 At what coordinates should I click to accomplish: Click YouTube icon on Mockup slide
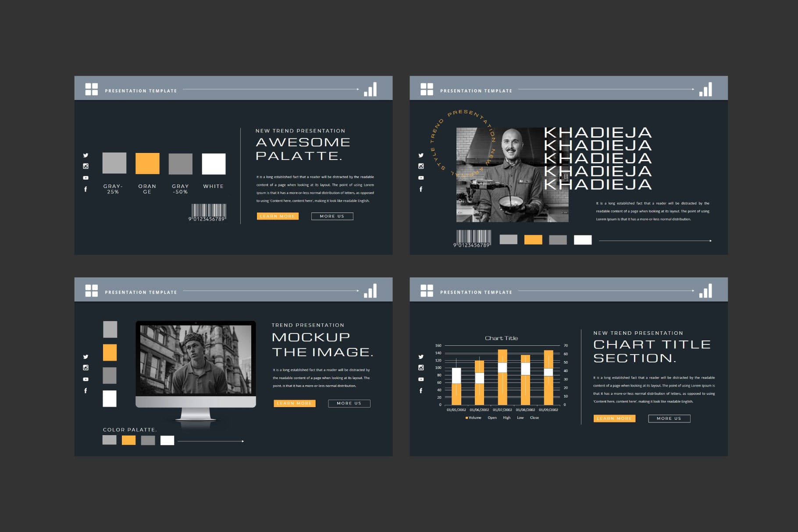(x=85, y=379)
